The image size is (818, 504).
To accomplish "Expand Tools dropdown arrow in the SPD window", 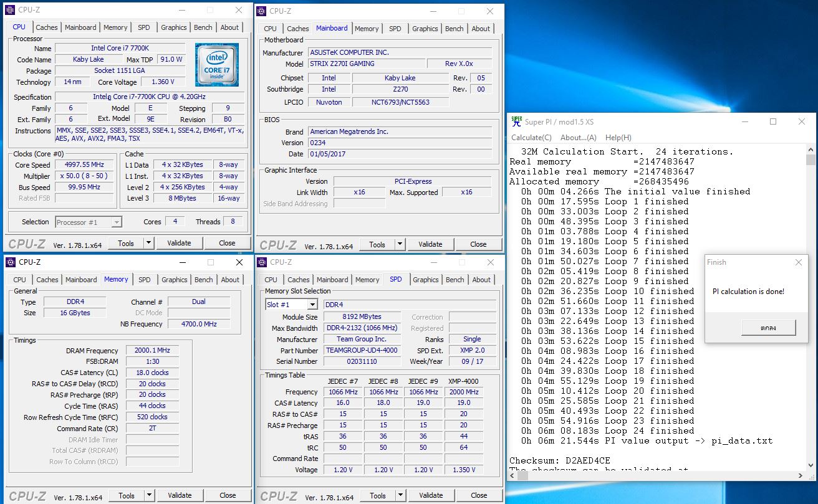I will [401, 495].
